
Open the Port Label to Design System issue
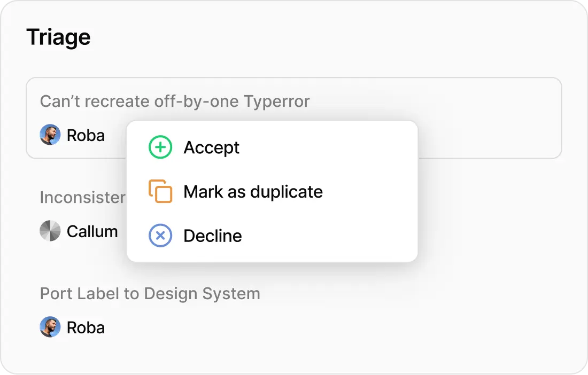[150, 293]
